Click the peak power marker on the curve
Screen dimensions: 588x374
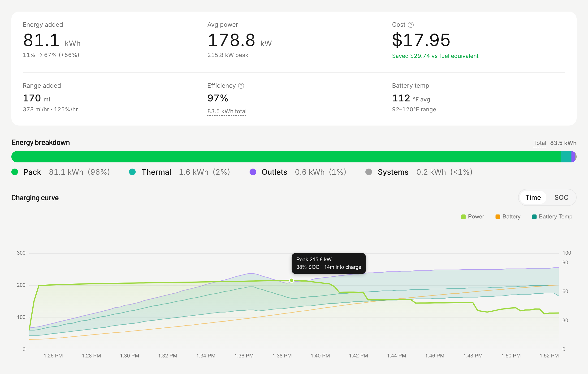click(292, 280)
